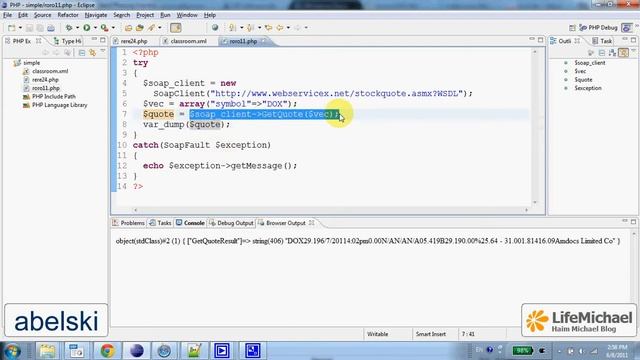This screenshot has height=360, width=640.
Task: Collapse All in PHP Explorer
Action: (82, 53)
